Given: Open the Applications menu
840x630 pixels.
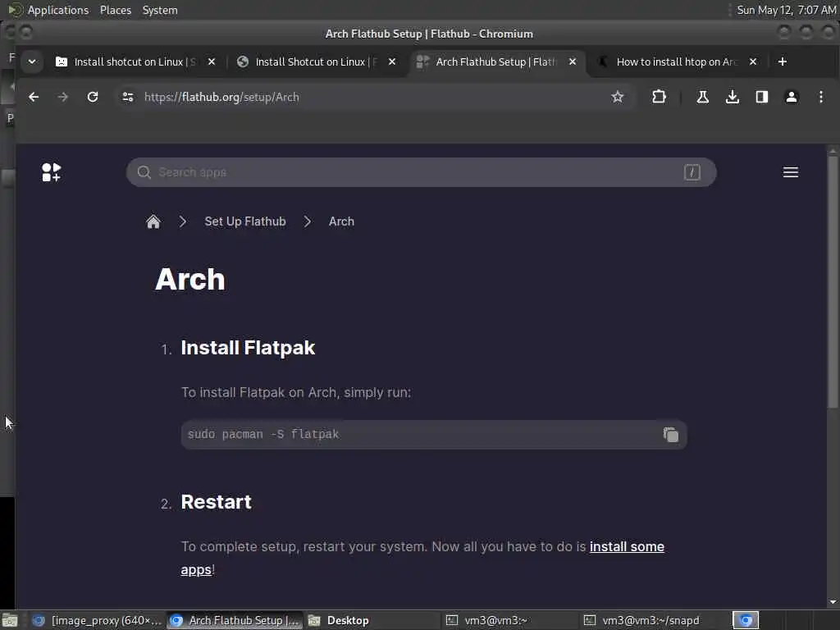Looking at the screenshot, I should click(x=58, y=10).
